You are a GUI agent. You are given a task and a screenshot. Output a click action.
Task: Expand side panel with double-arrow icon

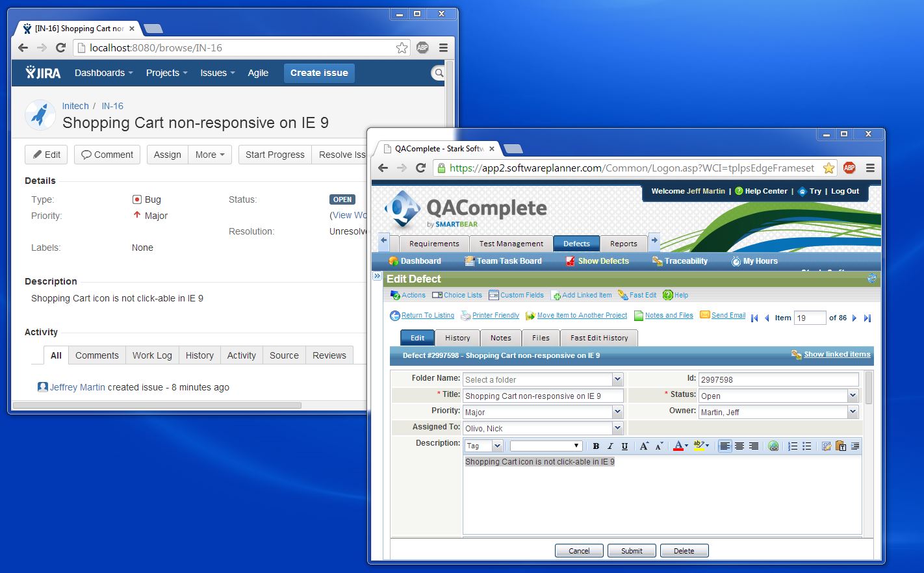pyautogui.click(x=377, y=277)
